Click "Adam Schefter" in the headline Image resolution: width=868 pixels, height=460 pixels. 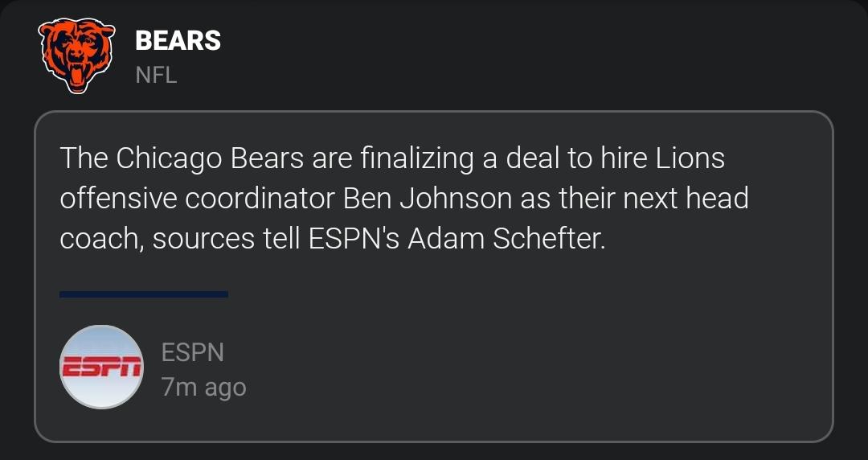[505, 239]
